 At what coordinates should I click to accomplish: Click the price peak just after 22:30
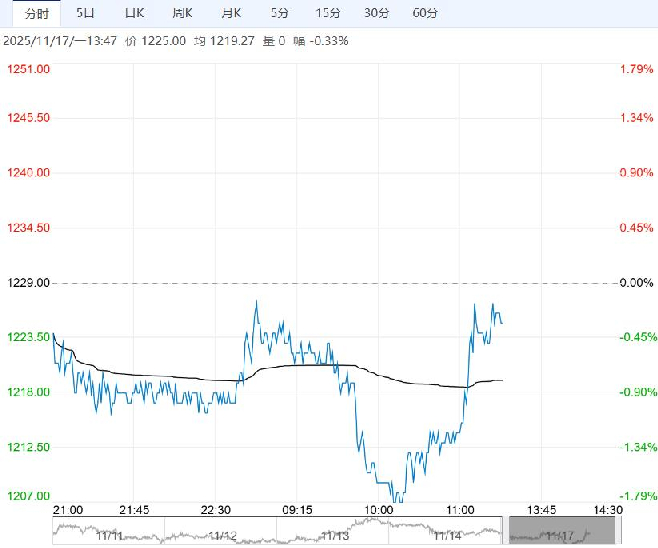[x=256, y=301]
